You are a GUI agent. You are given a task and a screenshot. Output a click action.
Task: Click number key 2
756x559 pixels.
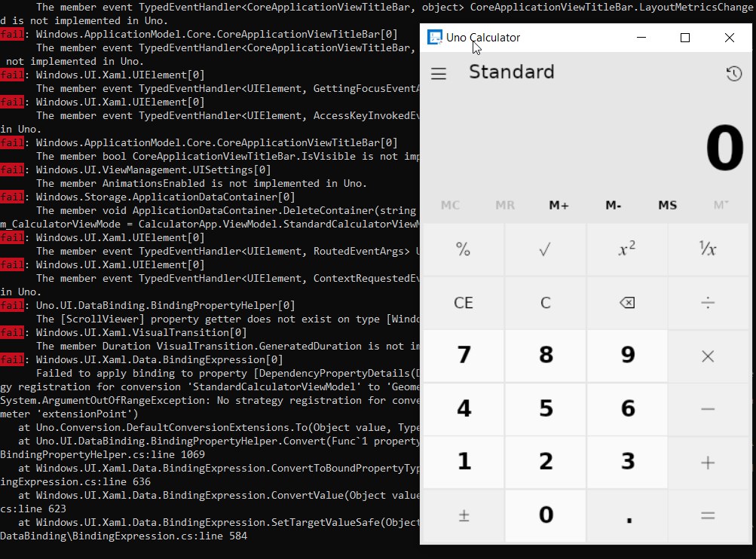545,463
